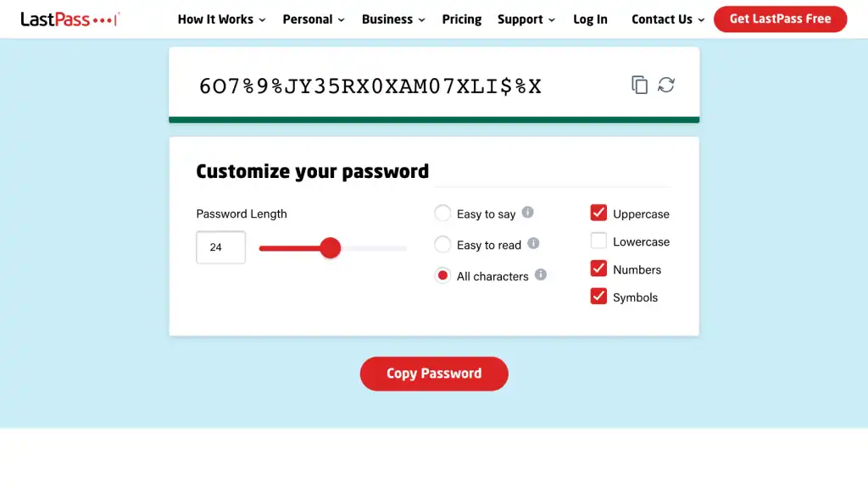Go to Log In

pos(590,19)
